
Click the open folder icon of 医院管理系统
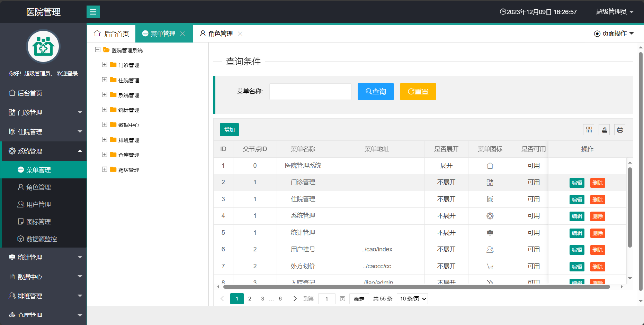(x=107, y=50)
